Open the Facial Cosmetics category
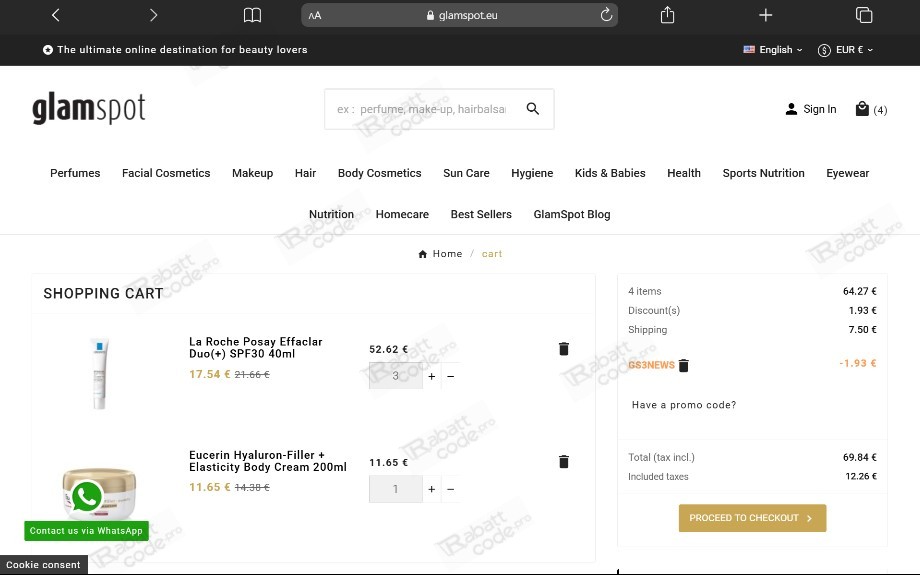Viewport: 920px width, 575px height. [x=166, y=173]
